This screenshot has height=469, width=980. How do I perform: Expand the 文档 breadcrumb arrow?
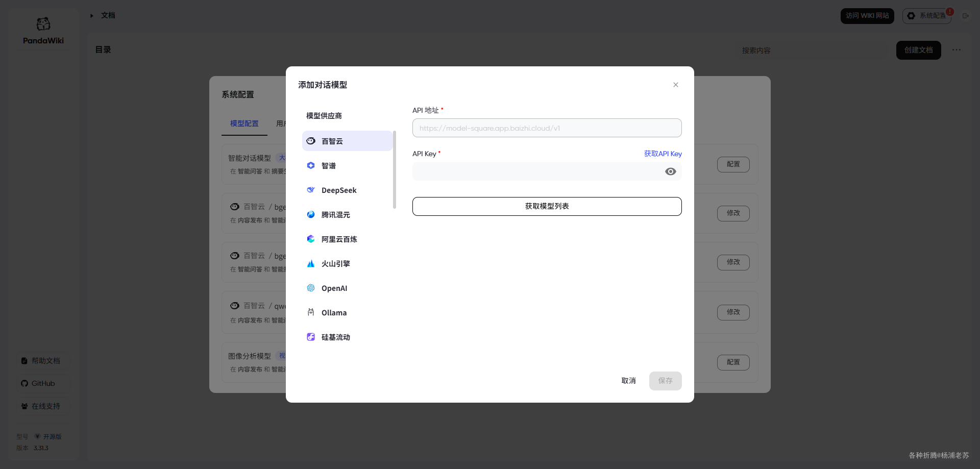(92, 16)
